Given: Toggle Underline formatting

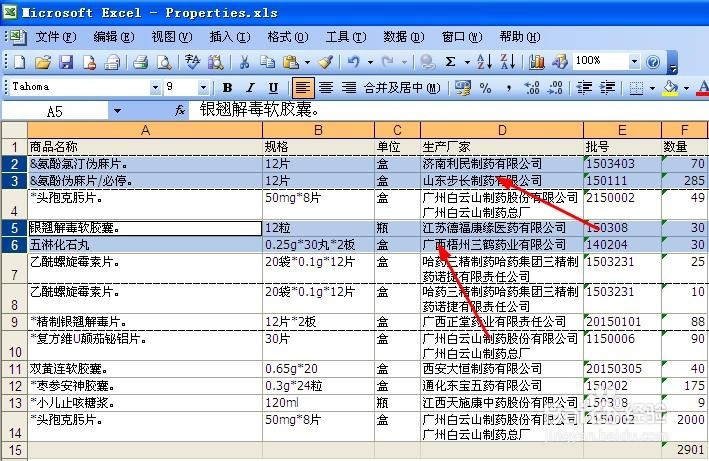Looking at the screenshot, I should tap(273, 88).
